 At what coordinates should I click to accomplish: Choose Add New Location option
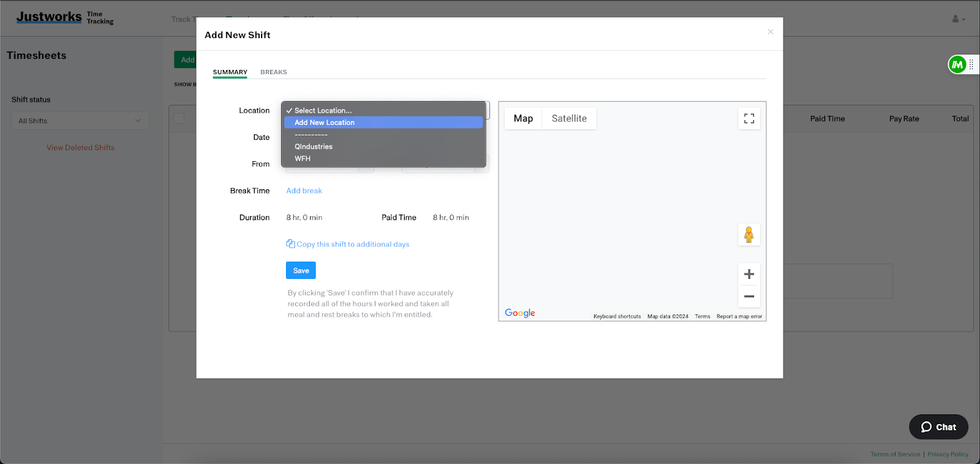tap(325, 123)
